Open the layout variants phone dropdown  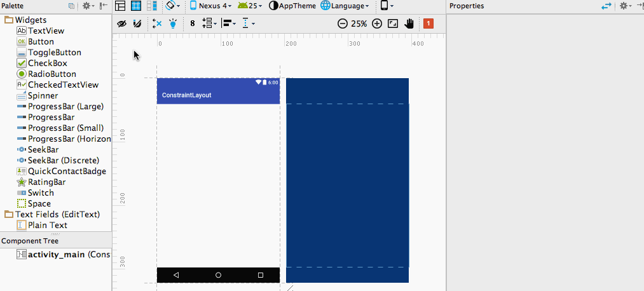coord(387,6)
